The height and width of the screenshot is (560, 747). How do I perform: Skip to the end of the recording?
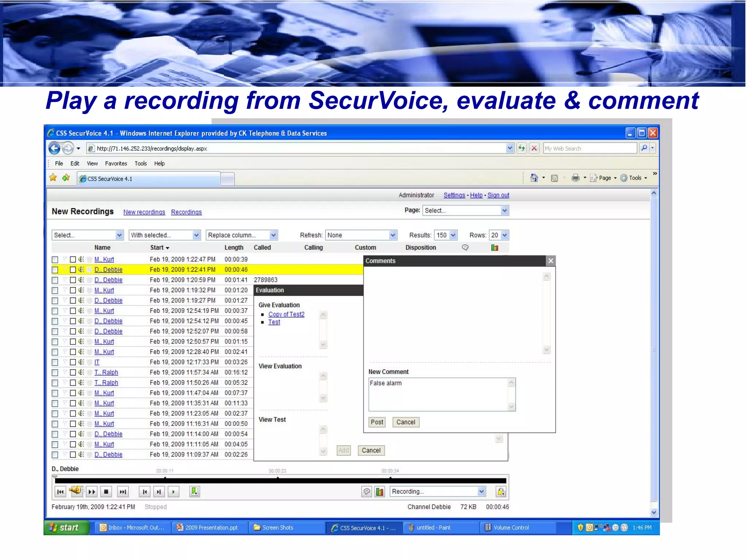(123, 492)
